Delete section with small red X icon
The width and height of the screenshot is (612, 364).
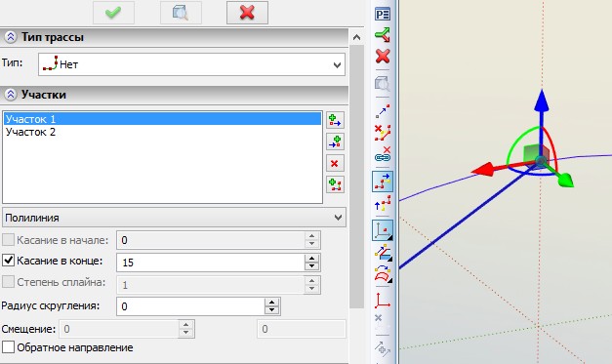tap(335, 164)
